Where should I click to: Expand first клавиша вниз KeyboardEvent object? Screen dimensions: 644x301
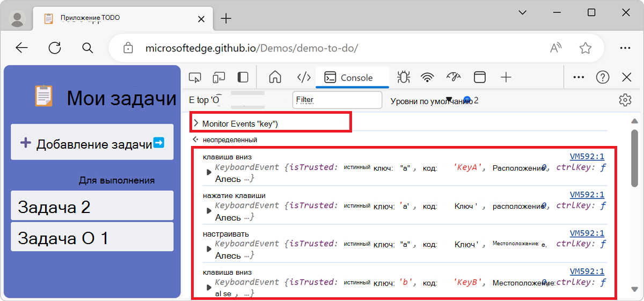pos(209,172)
